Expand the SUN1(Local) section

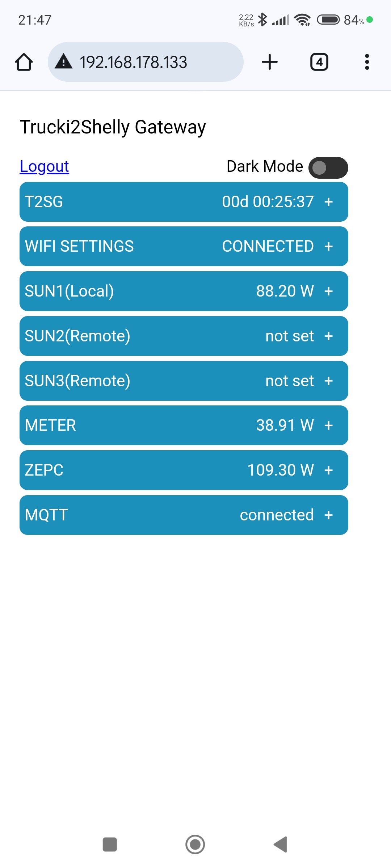pyautogui.click(x=328, y=292)
